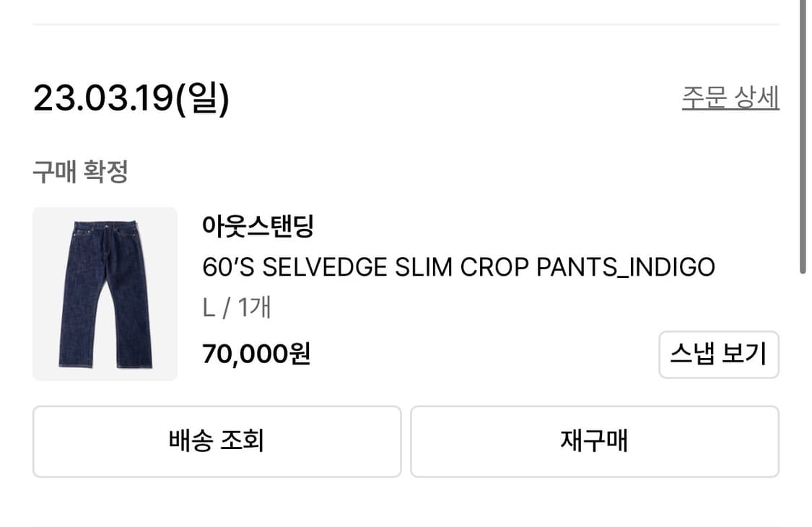The image size is (812, 527).
Task: Click the 스냅 보기 button
Action: click(718, 354)
